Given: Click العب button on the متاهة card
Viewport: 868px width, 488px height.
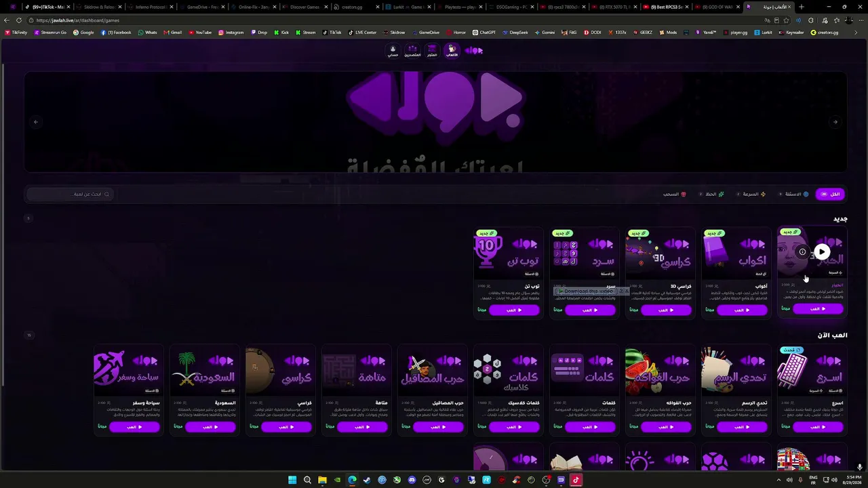Looking at the screenshot, I should click(362, 427).
